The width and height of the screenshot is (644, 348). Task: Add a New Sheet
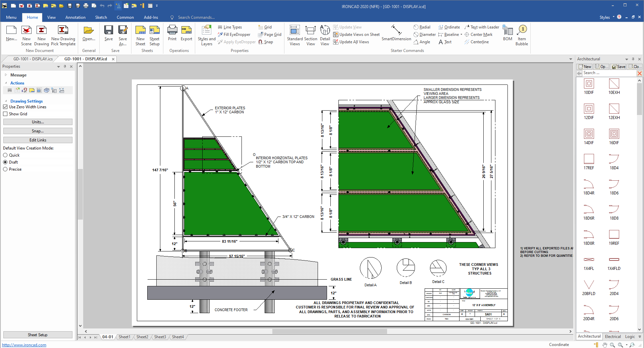click(x=141, y=35)
